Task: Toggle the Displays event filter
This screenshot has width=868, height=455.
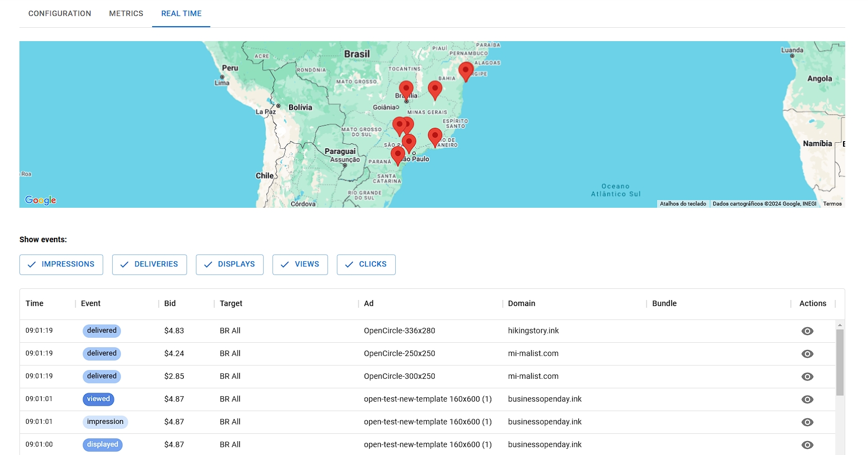Action: point(229,264)
